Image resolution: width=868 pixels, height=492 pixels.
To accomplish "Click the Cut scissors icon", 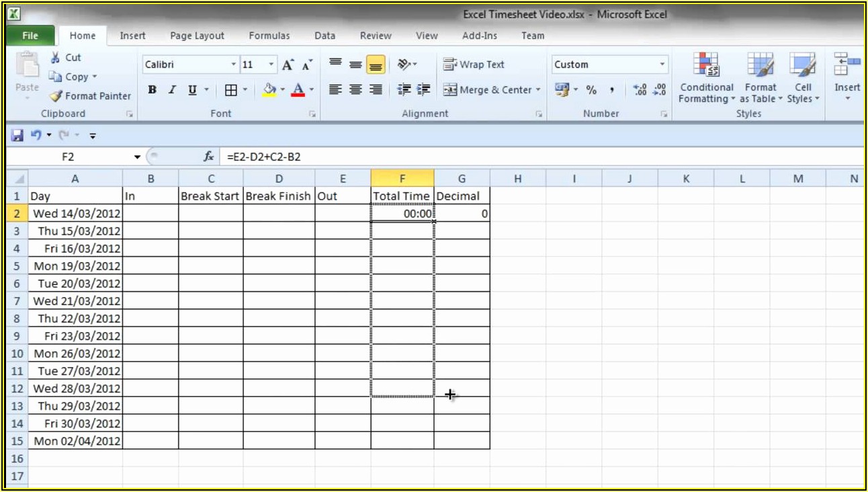I will coord(55,58).
